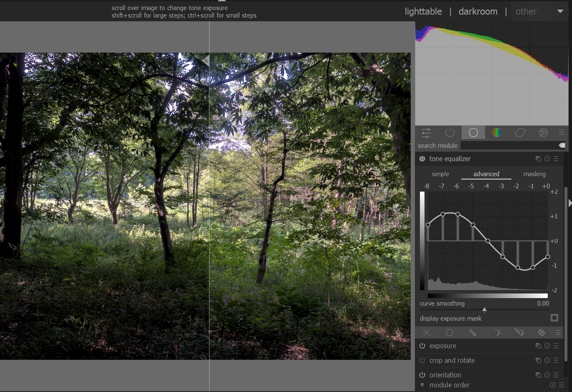Toggle display exposure mask button
Viewport: 572px width, 392px height.
click(554, 318)
